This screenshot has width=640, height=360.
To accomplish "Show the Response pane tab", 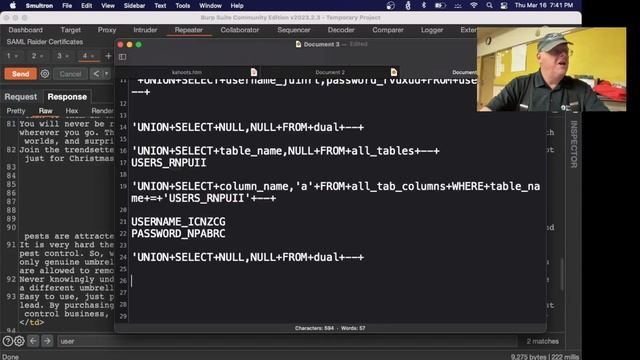I will [x=67, y=97].
